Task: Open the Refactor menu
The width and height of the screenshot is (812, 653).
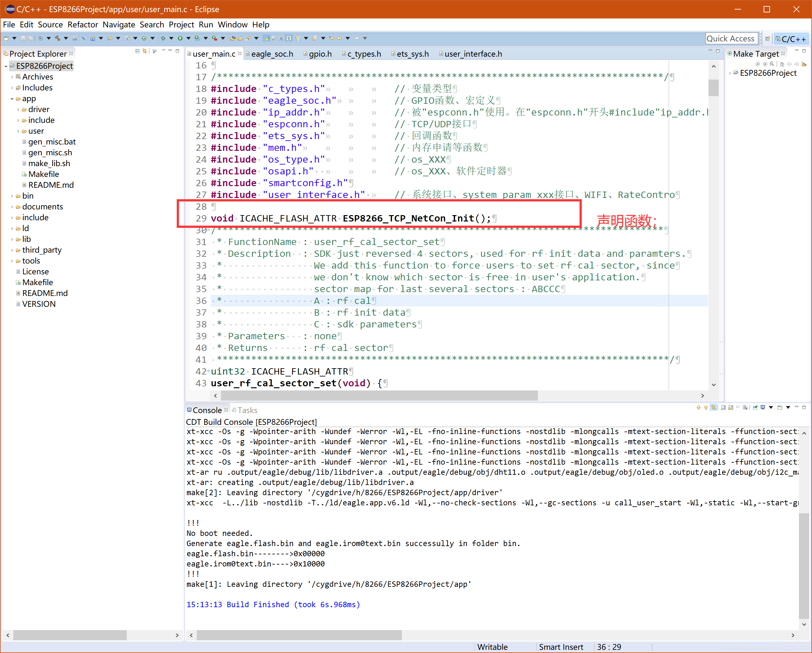Action: coord(82,25)
